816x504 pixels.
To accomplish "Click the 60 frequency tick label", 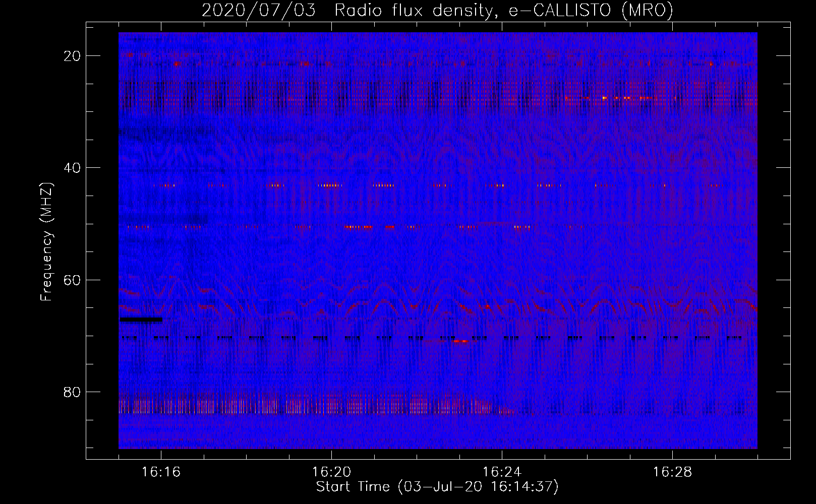I will pyautogui.click(x=72, y=280).
